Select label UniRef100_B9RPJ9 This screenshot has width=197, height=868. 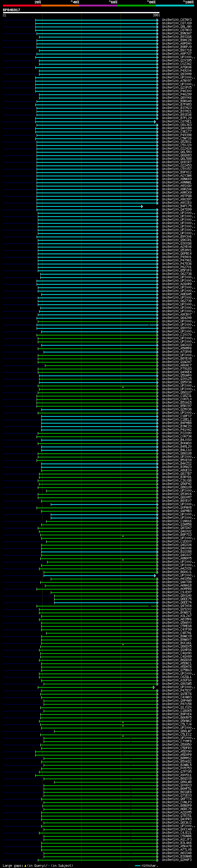(177, 47)
